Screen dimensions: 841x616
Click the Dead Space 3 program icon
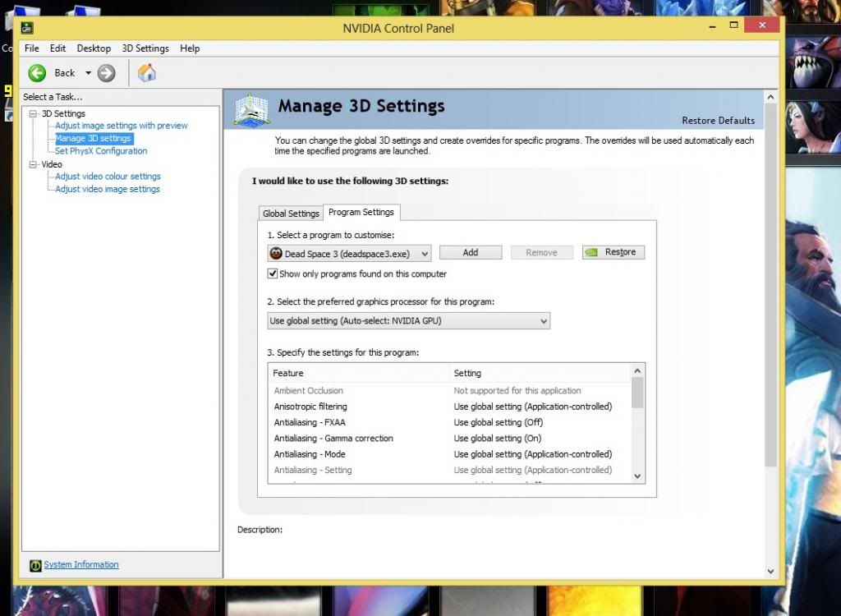point(277,254)
